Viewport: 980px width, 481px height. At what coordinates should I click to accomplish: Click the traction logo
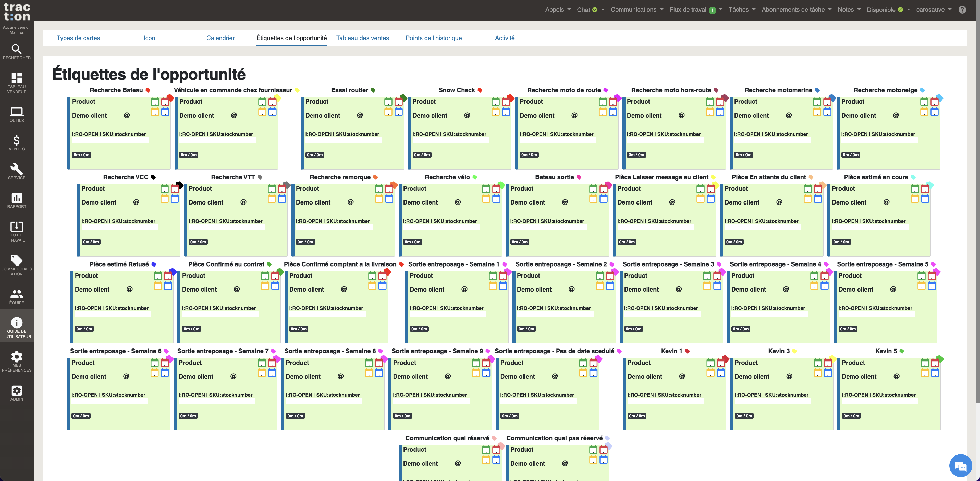(17, 12)
